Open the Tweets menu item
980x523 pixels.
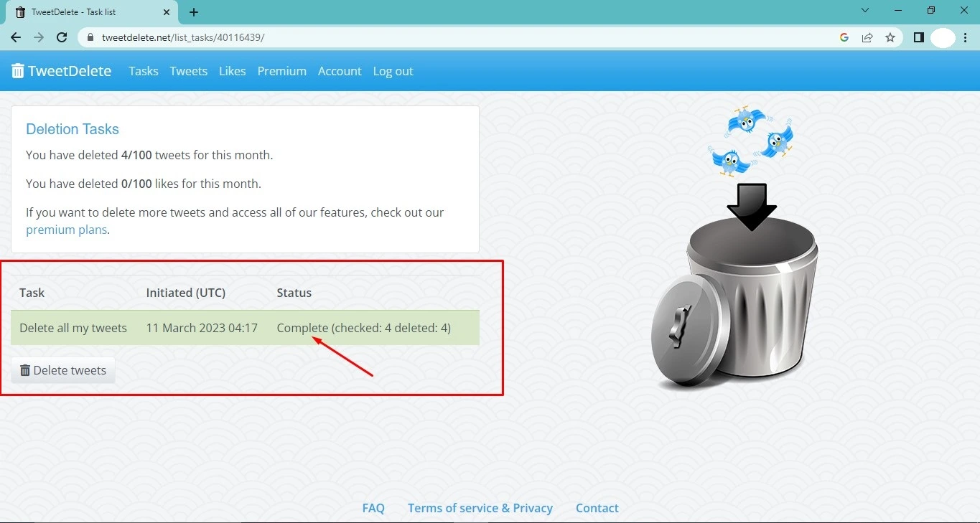click(189, 71)
